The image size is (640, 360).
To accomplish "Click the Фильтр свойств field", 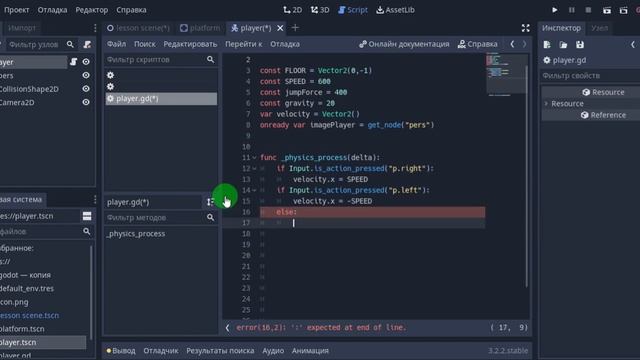I will pyautogui.click(x=591, y=76).
